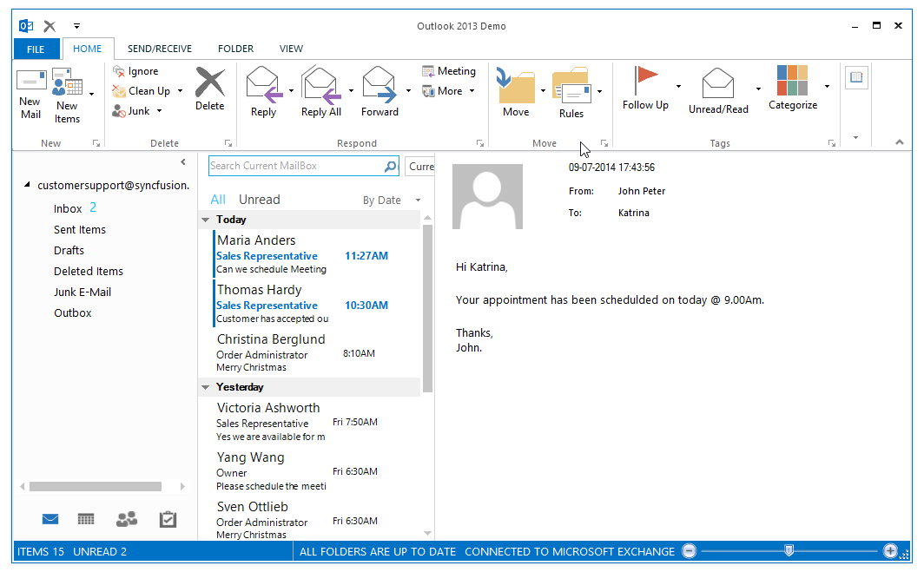
Task: Switch to the VIEW ribbon tab
Action: tap(291, 49)
